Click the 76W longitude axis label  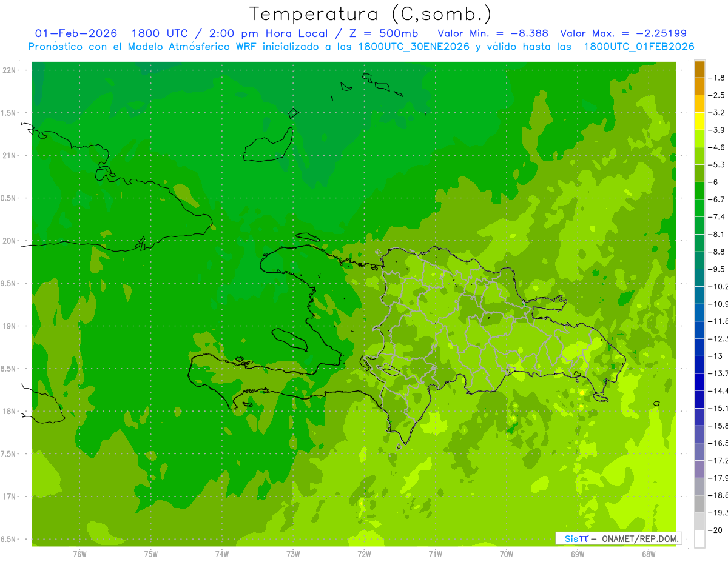pyautogui.click(x=79, y=554)
